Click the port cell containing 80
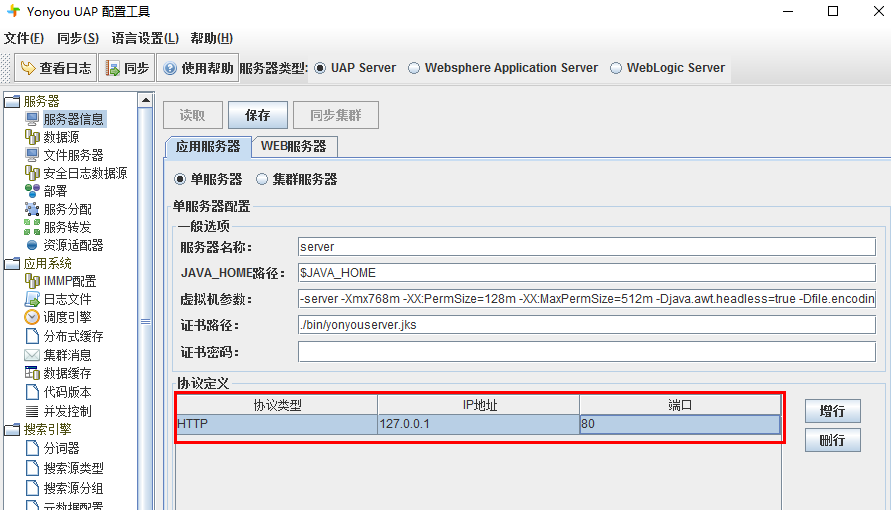The image size is (891, 510). tap(680, 424)
